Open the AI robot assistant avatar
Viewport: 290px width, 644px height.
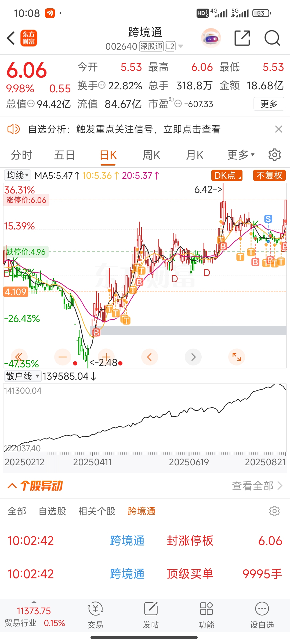[x=211, y=38]
